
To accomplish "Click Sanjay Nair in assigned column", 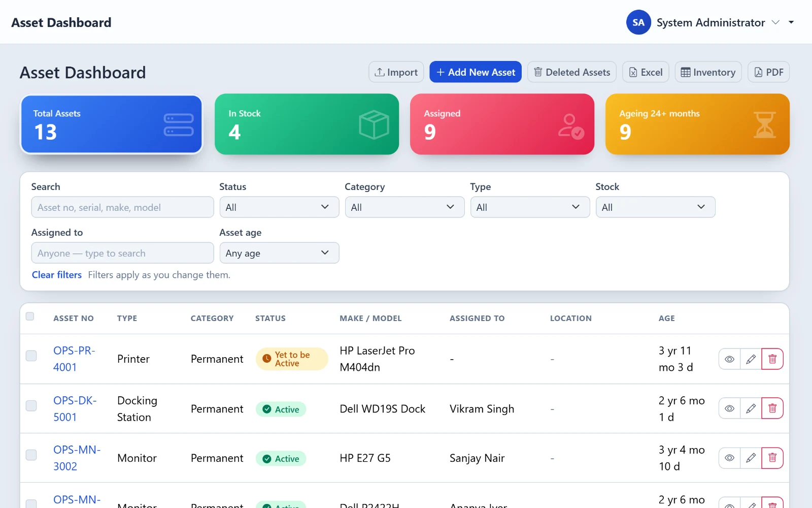I will click(x=477, y=458).
